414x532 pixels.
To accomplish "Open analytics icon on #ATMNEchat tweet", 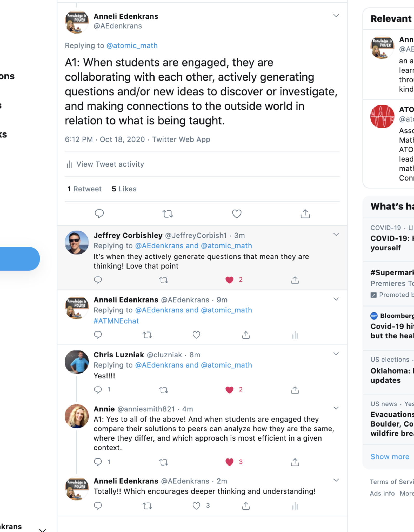I will tap(295, 335).
